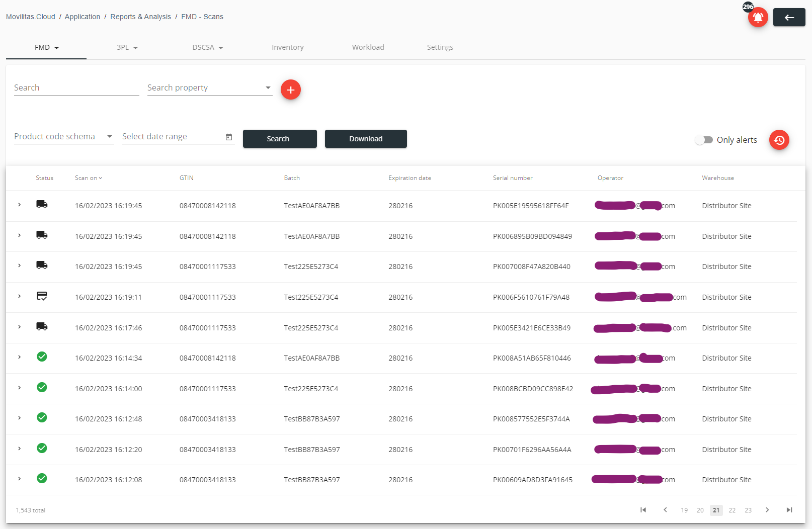Go to page 20
812x529 pixels.
(x=700, y=510)
